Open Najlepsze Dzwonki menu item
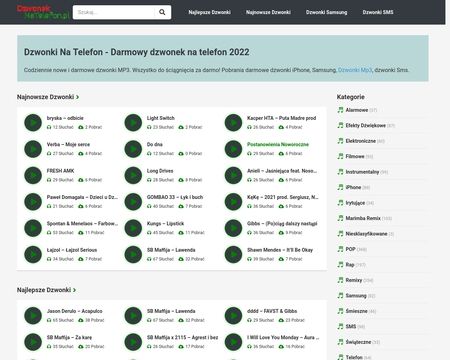Image resolution: width=450 pixels, height=360 pixels. click(209, 12)
